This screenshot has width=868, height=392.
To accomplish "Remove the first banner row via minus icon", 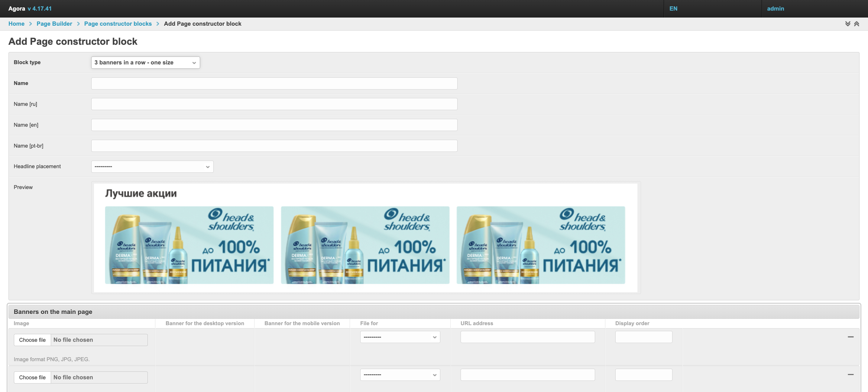I will click(x=850, y=337).
